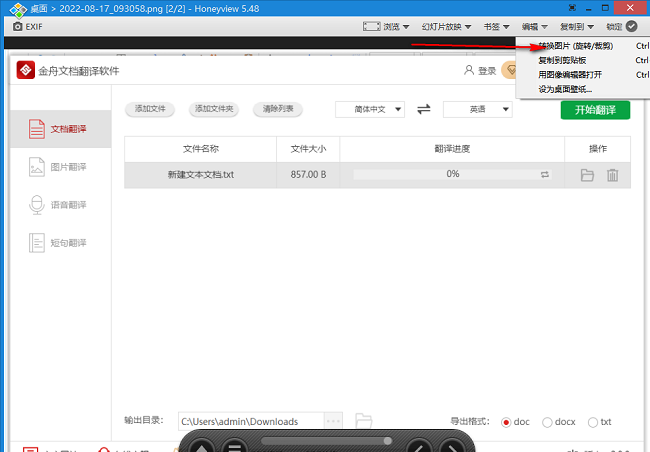Click the 开始翻译 start translation button
This screenshot has width=650, height=452.
tap(595, 109)
